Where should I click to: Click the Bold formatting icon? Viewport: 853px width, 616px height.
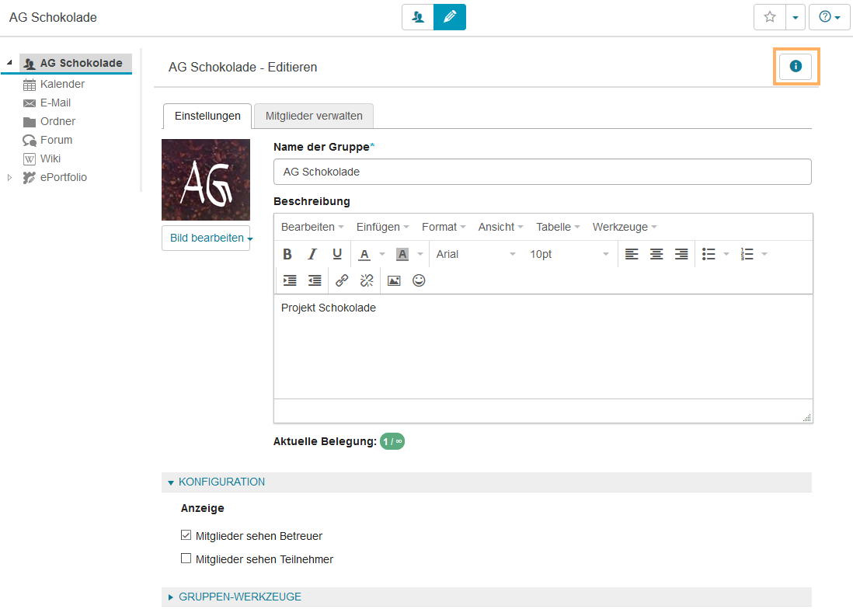(287, 254)
